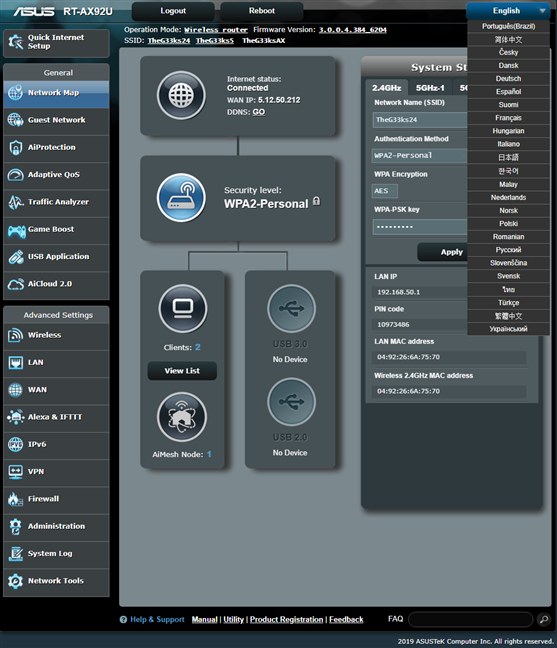Open Product Registration link
Image resolution: width=557 pixels, height=648 pixels.
(286, 619)
